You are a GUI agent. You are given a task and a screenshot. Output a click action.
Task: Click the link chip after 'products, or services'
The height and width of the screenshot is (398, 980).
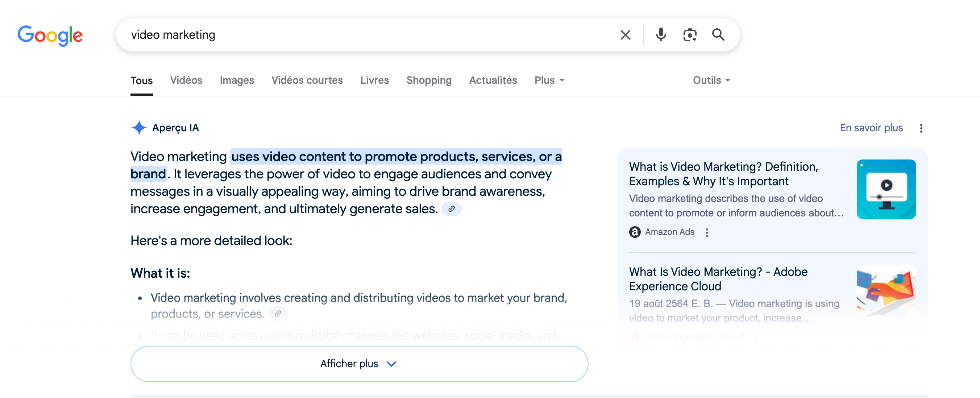[x=278, y=314]
